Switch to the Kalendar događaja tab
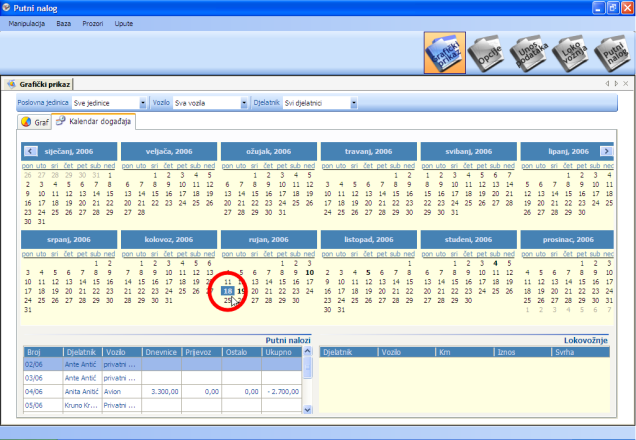This screenshot has height=440, width=636. (x=94, y=121)
